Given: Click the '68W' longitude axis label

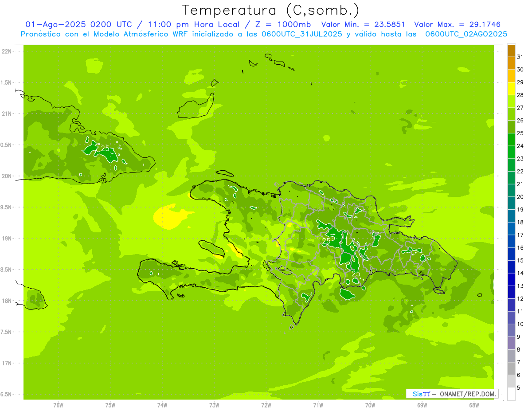Looking at the screenshot, I should pyautogui.click(x=473, y=405).
